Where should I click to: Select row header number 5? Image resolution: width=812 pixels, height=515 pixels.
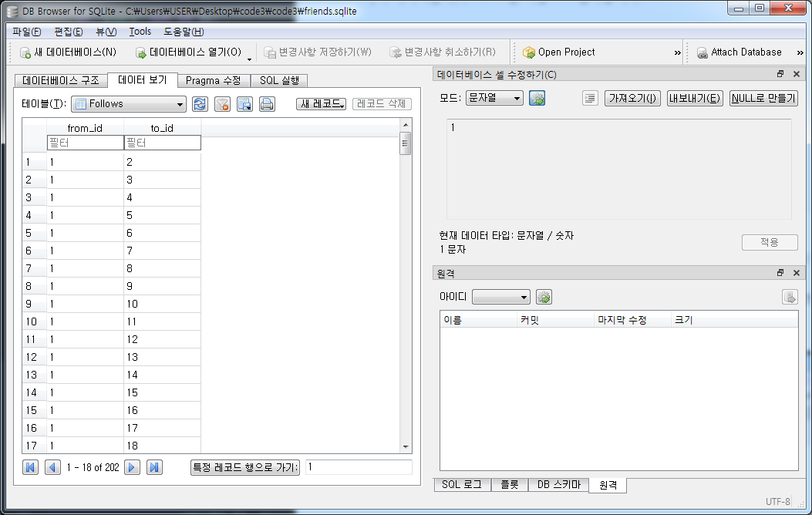point(34,234)
